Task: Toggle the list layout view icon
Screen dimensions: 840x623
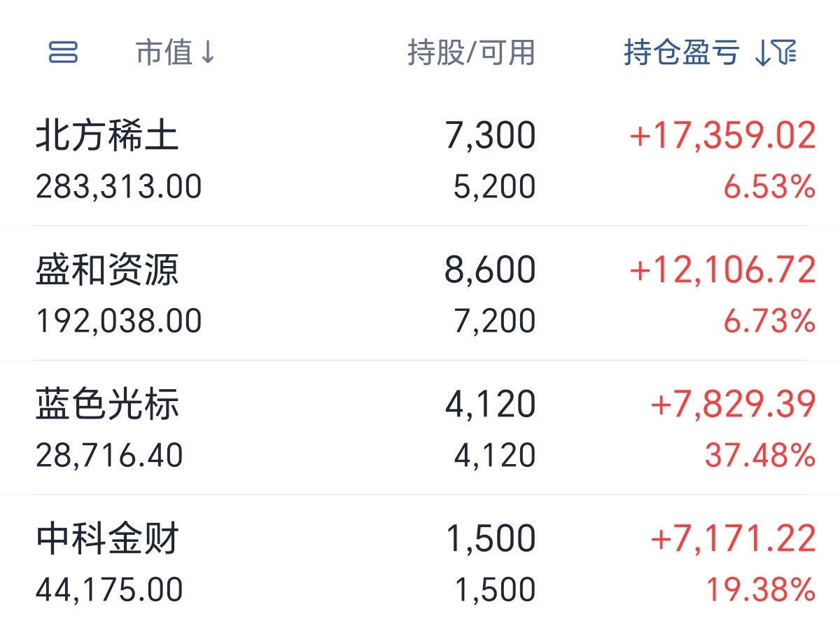Action: tap(63, 52)
